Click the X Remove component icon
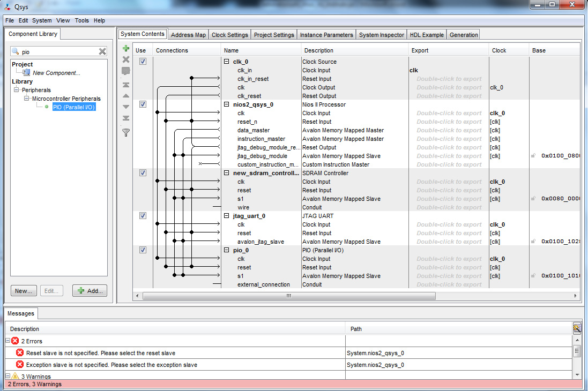The height and width of the screenshot is (391, 588). tap(126, 59)
